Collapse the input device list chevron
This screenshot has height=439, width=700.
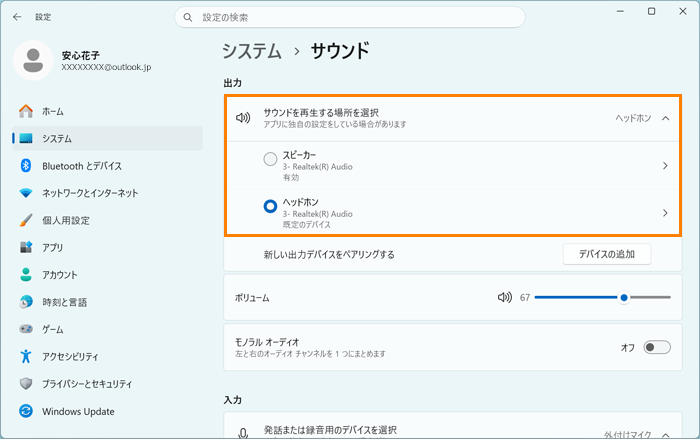(x=666, y=435)
